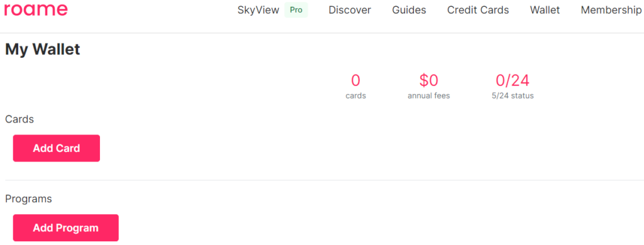Open the Membership page
644x245 pixels.
[x=612, y=10]
